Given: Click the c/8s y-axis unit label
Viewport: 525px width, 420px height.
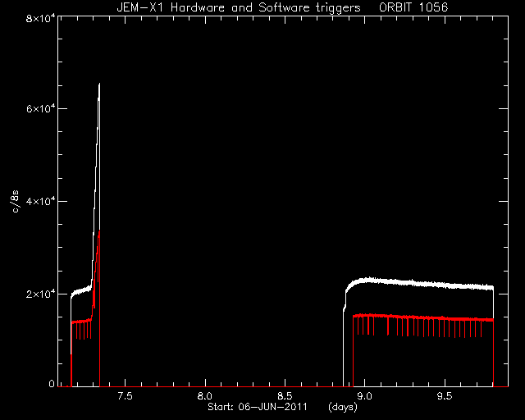Looking at the screenshot, I should tap(15, 201).
